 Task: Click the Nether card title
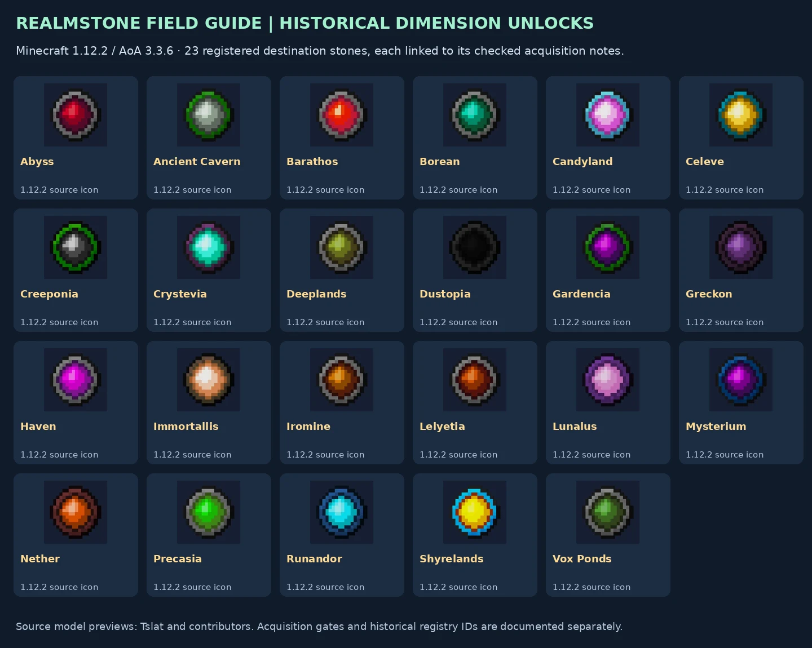click(x=40, y=559)
